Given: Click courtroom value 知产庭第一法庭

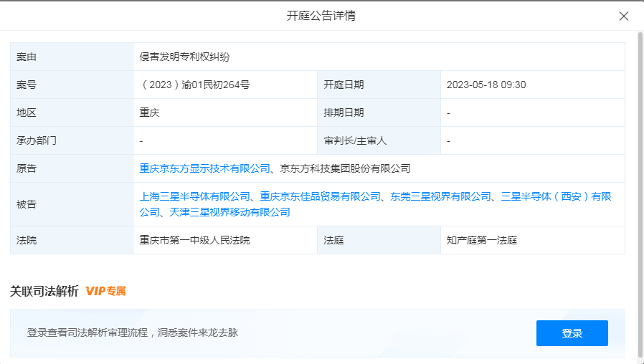Looking at the screenshot, I should [481, 240].
